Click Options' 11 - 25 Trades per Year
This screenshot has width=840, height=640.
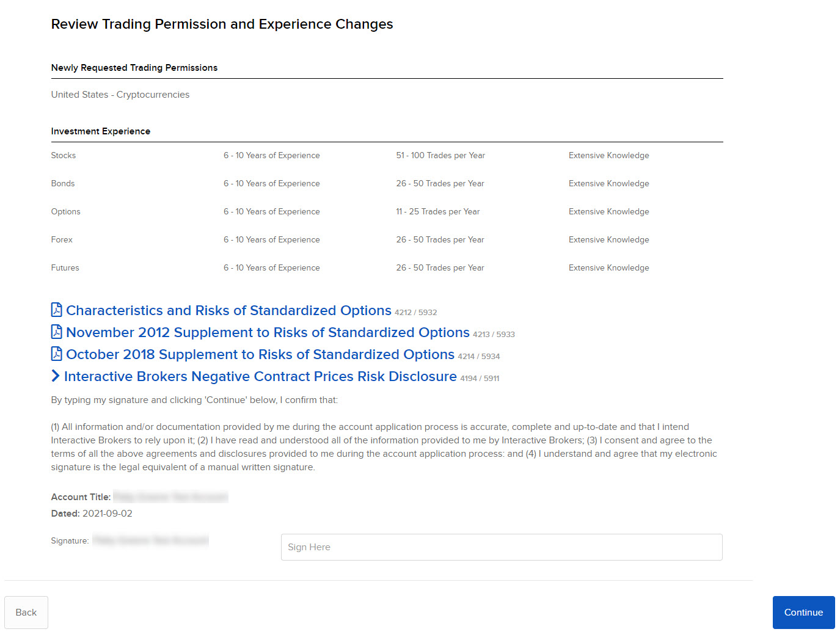pyautogui.click(x=437, y=212)
